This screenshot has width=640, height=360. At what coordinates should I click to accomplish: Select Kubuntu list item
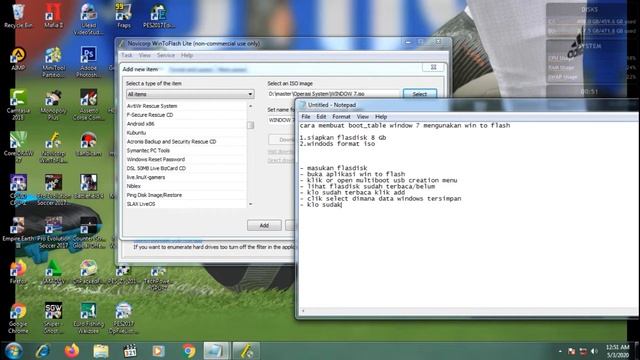point(186,133)
